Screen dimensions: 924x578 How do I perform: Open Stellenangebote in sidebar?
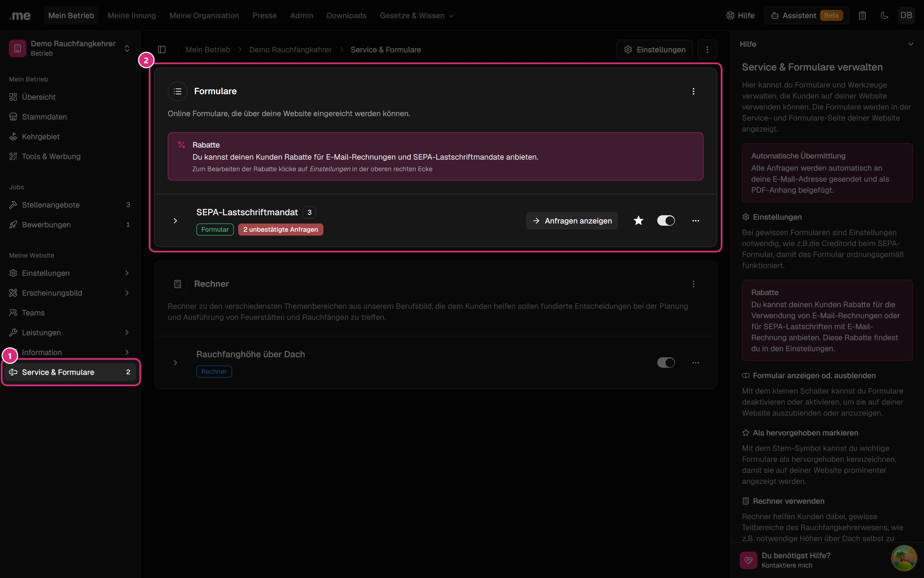pos(70,205)
